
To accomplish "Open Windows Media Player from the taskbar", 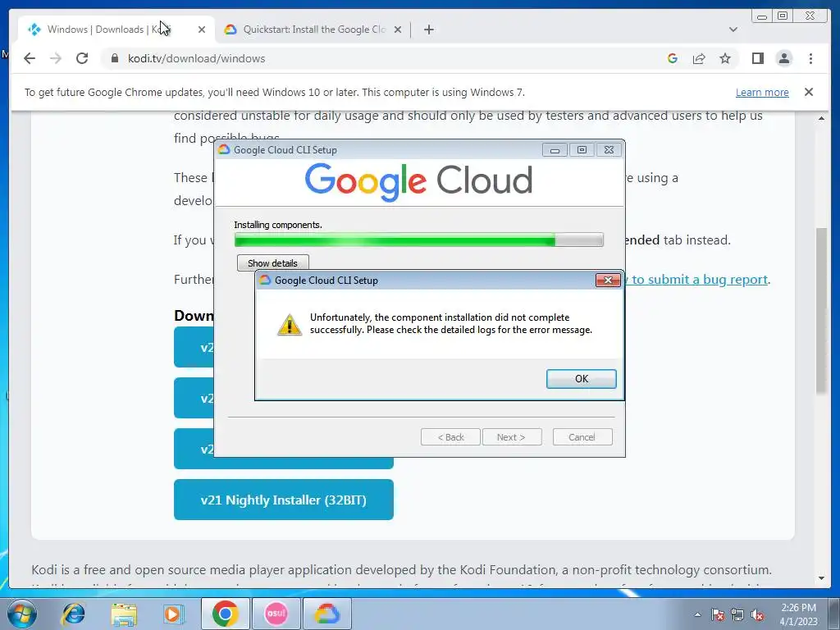I will pyautogui.click(x=174, y=614).
